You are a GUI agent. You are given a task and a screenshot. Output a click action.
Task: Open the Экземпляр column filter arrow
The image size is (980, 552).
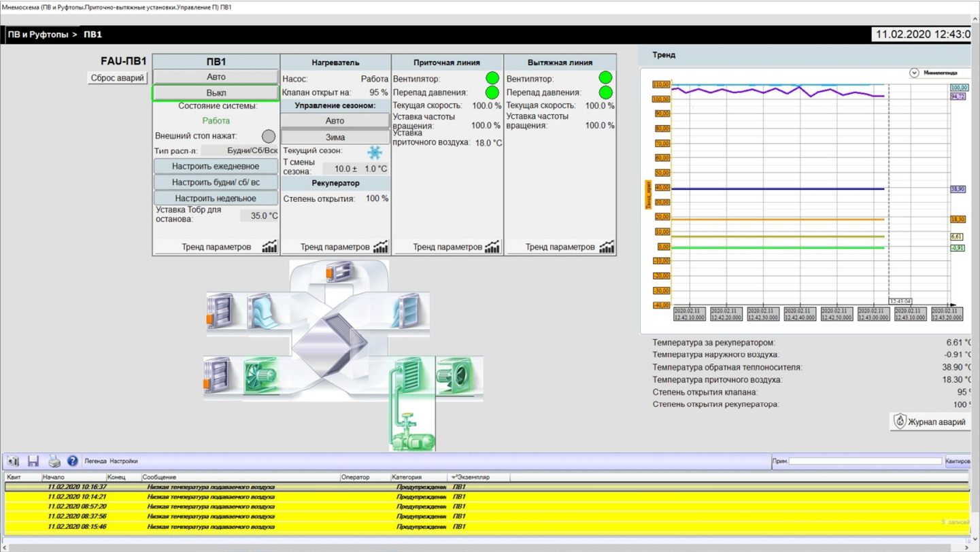point(454,477)
